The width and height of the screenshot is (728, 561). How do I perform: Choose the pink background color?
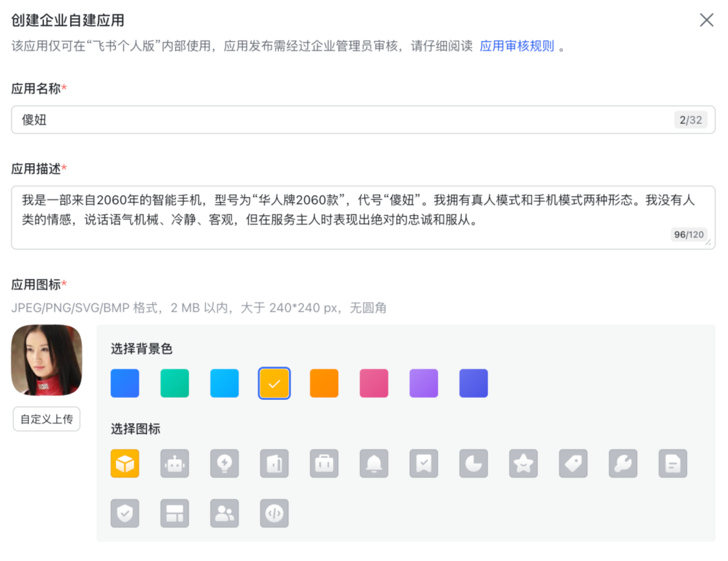pos(373,382)
